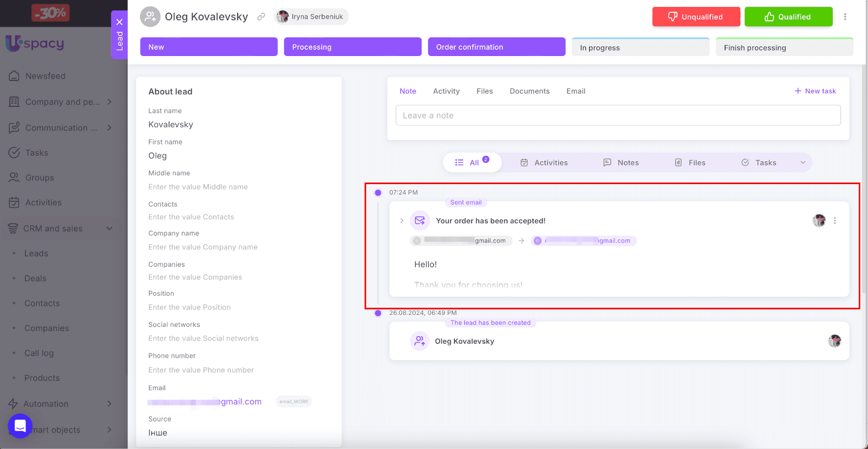Screen dimensions: 868x449
Task: Filter timeline by Notes
Action: tap(621, 163)
